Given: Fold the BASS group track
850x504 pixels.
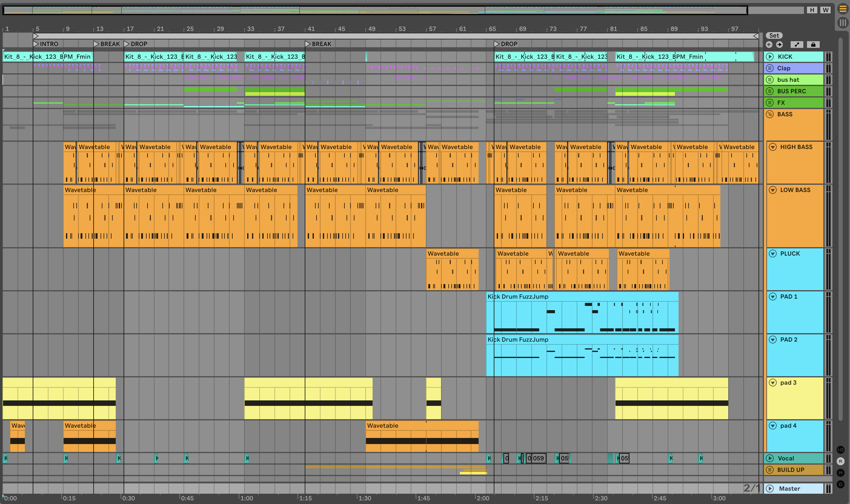Looking at the screenshot, I should pos(770,114).
